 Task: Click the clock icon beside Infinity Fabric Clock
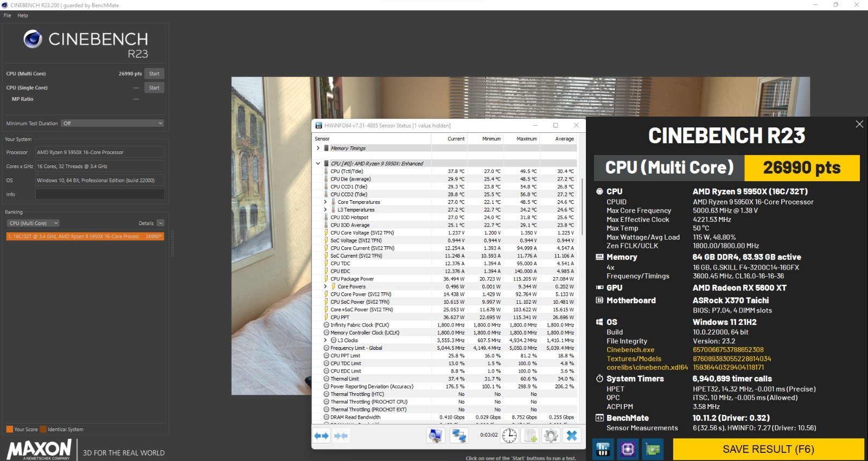tap(326, 325)
